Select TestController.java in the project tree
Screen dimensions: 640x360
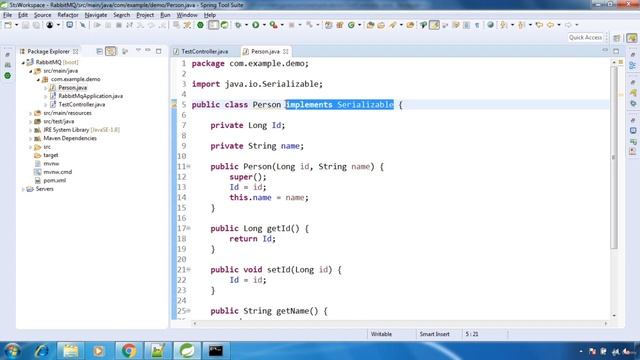pos(82,104)
